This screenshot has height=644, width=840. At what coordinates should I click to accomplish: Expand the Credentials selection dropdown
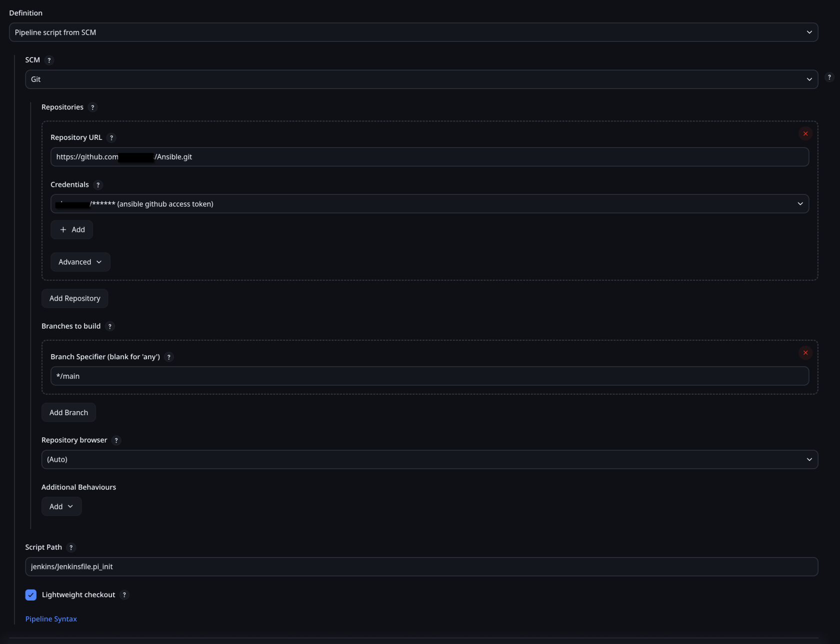(429, 204)
